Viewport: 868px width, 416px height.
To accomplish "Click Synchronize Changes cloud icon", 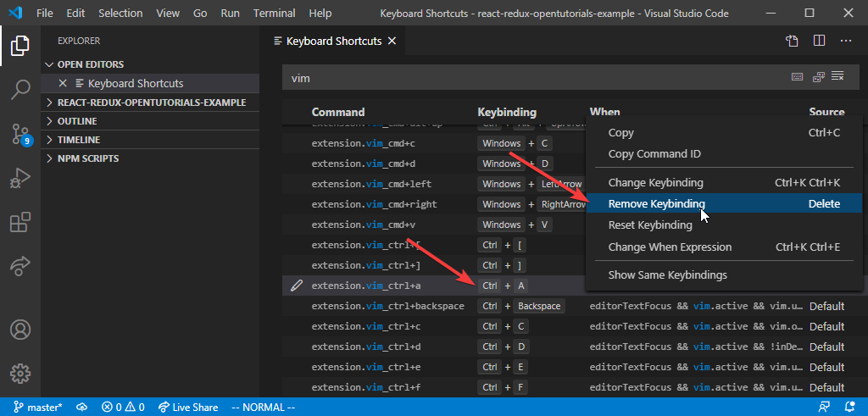I will [x=82, y=408].
